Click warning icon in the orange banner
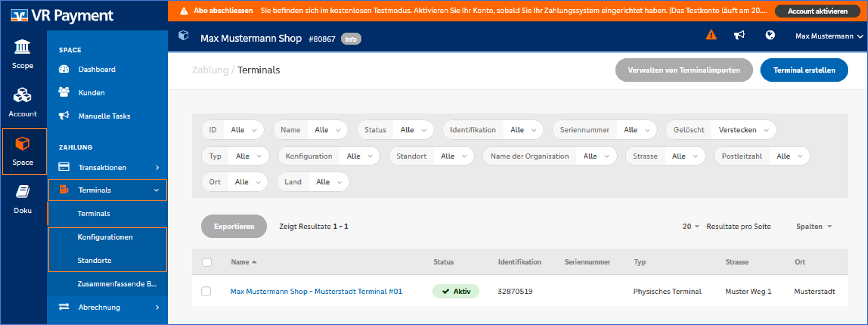Image resolution: width=868 pixels, height=325 pixels. 184,11
